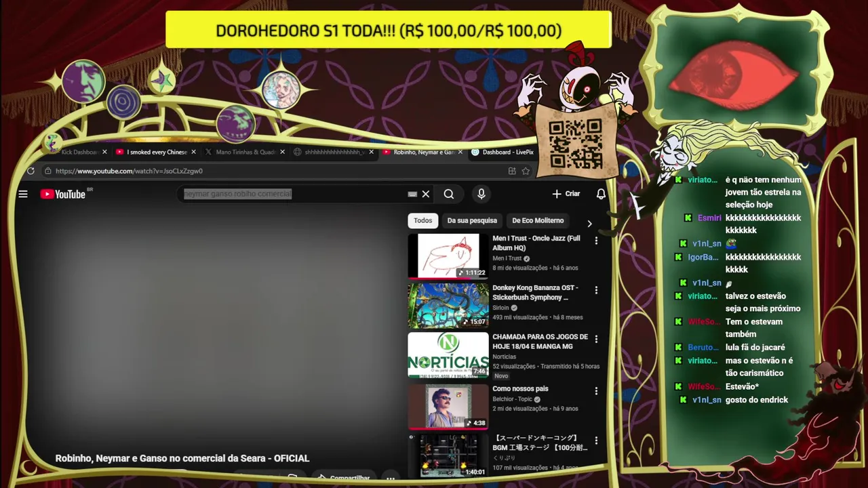Open Donkey Kong Bananza OST thumbnail
This screenshot has height=488, width=868.
[x=448, y=305]
